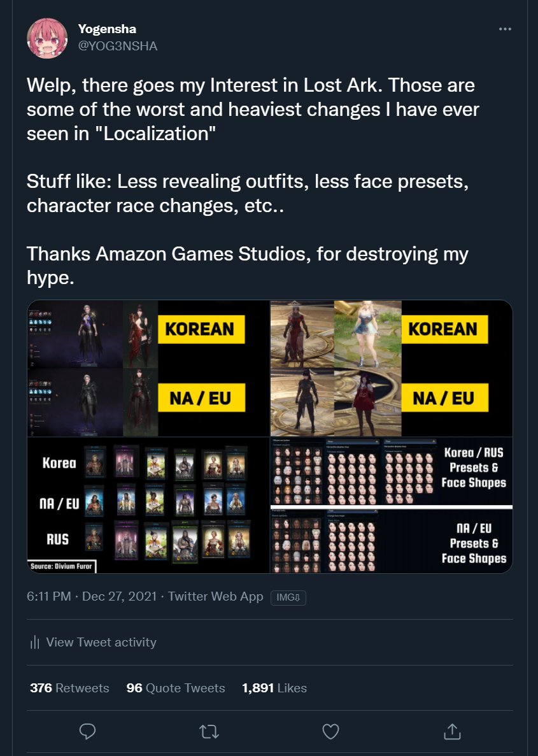Screen dimensions: 538x756
Task: Click Yogensha's profile avatar
Action: pos(47,38)
